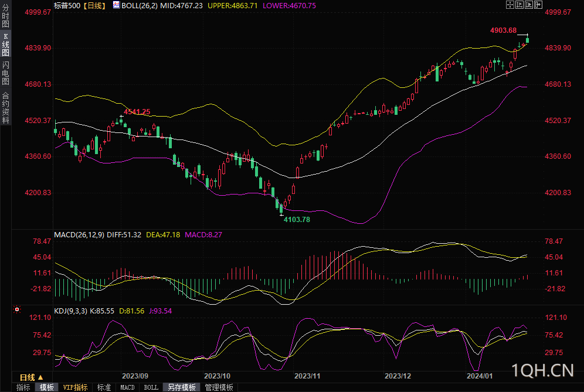
Task: Click the second chart layout icon at top-right
Action: [520, 5]
